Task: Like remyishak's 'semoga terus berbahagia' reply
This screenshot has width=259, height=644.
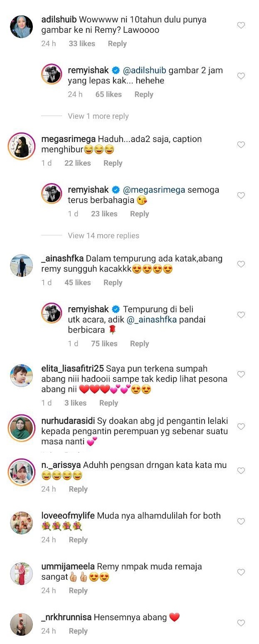Action: tap(241, 196)
